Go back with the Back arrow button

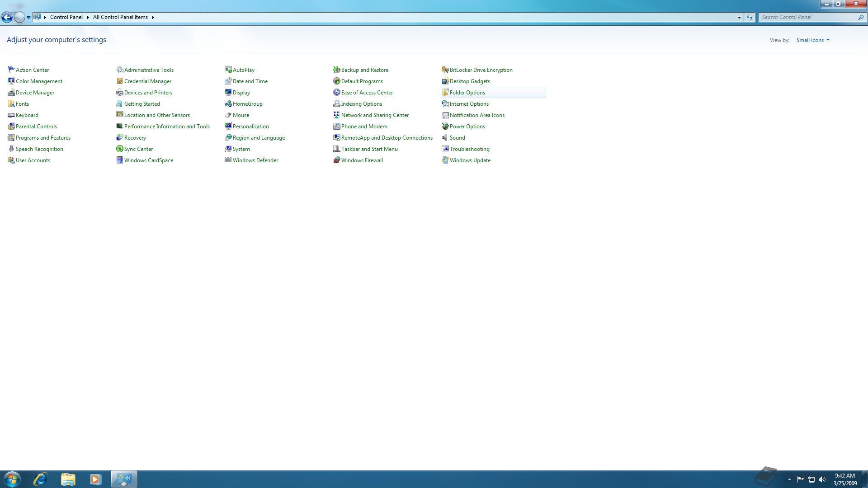coord(7,17)
